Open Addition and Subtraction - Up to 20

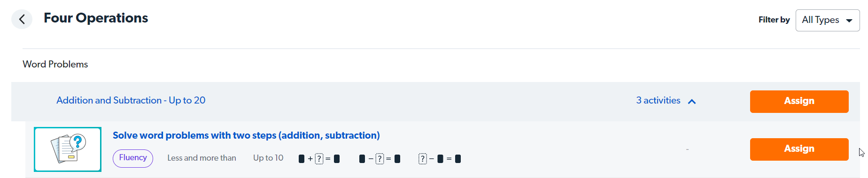[x=131, y=100]
